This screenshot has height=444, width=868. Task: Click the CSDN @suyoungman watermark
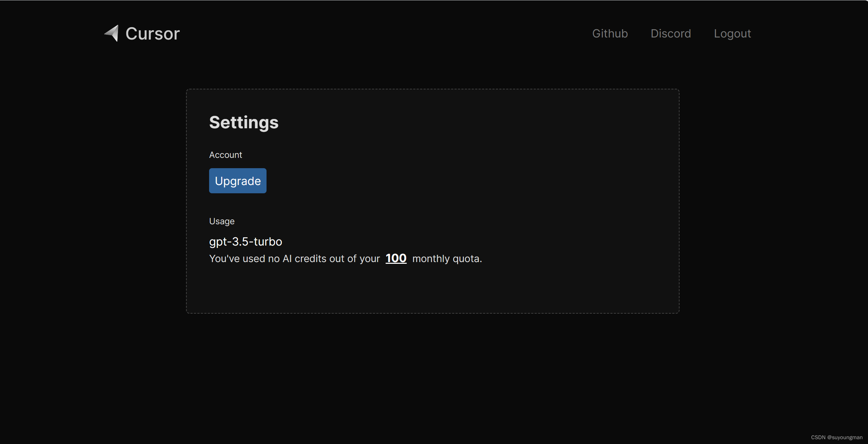[x=836, y=437]
